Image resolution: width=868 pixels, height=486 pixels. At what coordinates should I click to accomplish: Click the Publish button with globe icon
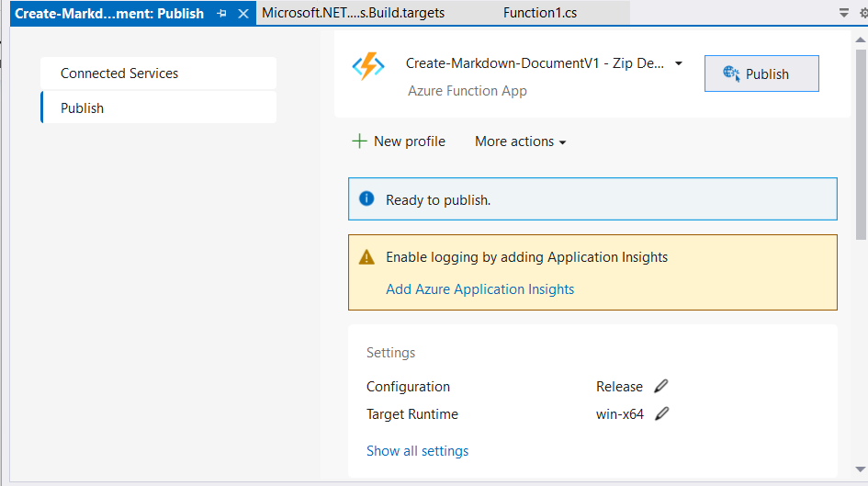[761, 73]
